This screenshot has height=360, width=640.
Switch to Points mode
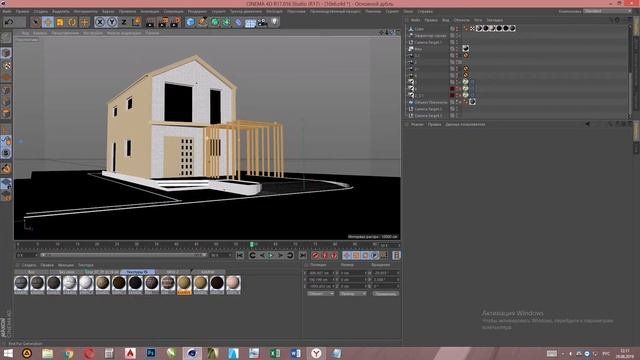point(6,90)
